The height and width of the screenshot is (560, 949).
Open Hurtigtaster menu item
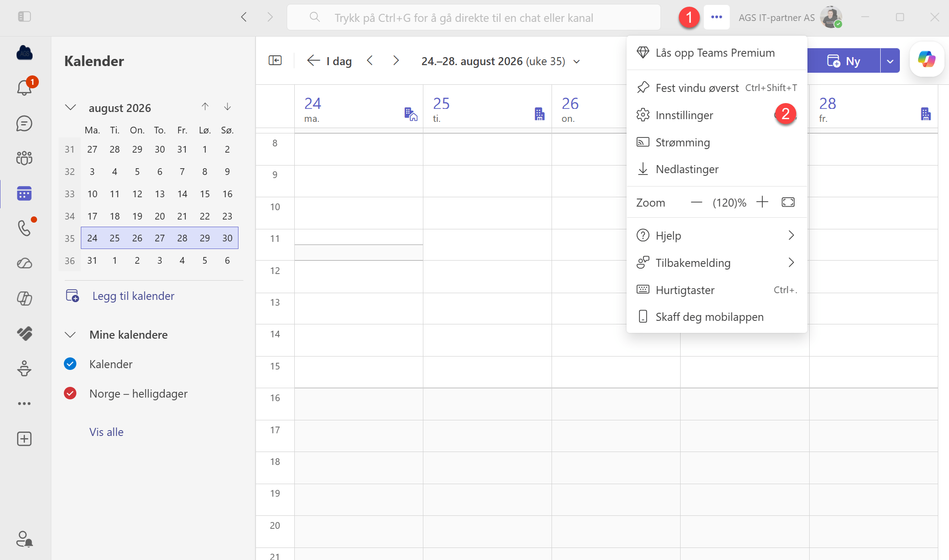[x=717, y=290]
